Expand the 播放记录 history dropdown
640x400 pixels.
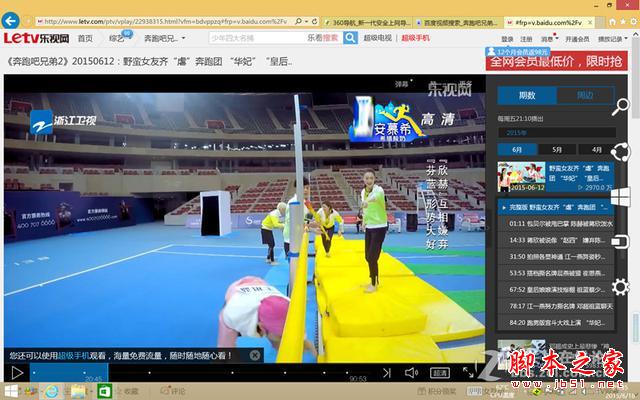pyautogui.click(x=613, y=39)
